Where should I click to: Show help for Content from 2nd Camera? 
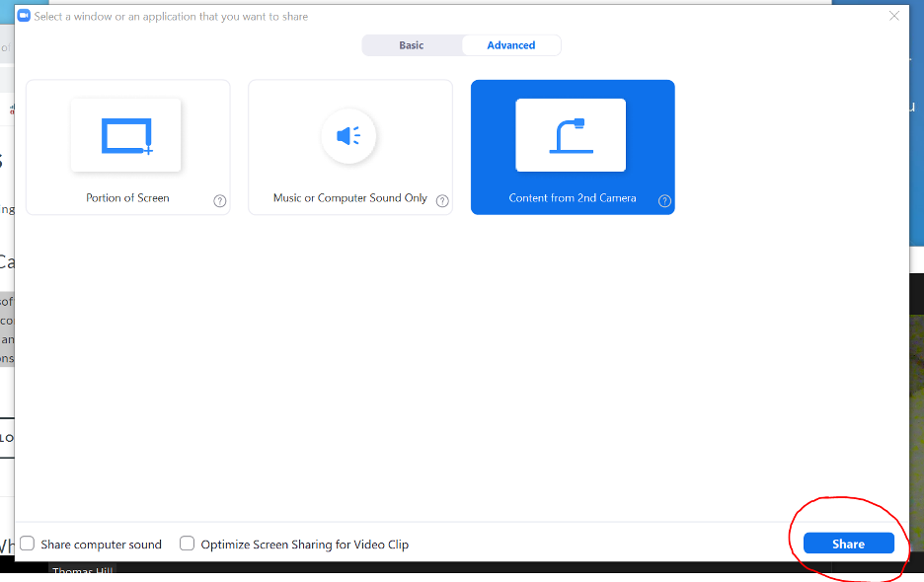(x=665, y=201)
